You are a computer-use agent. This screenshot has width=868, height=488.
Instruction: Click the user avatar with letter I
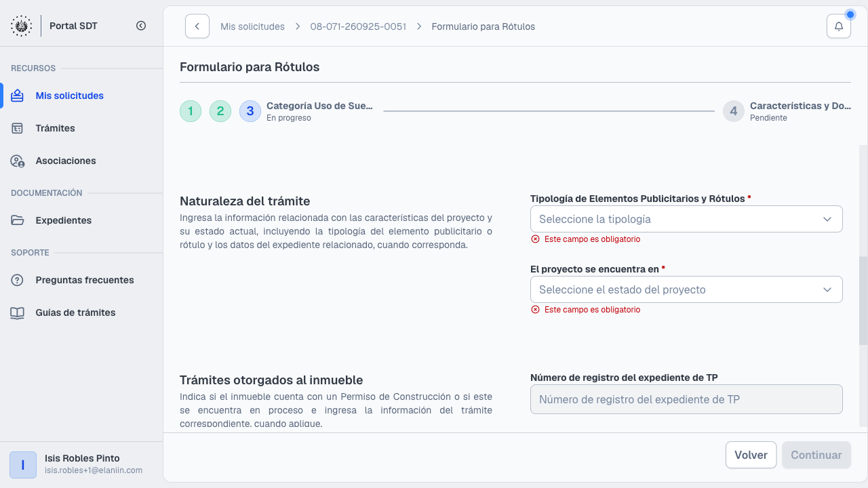pos(23,465)
